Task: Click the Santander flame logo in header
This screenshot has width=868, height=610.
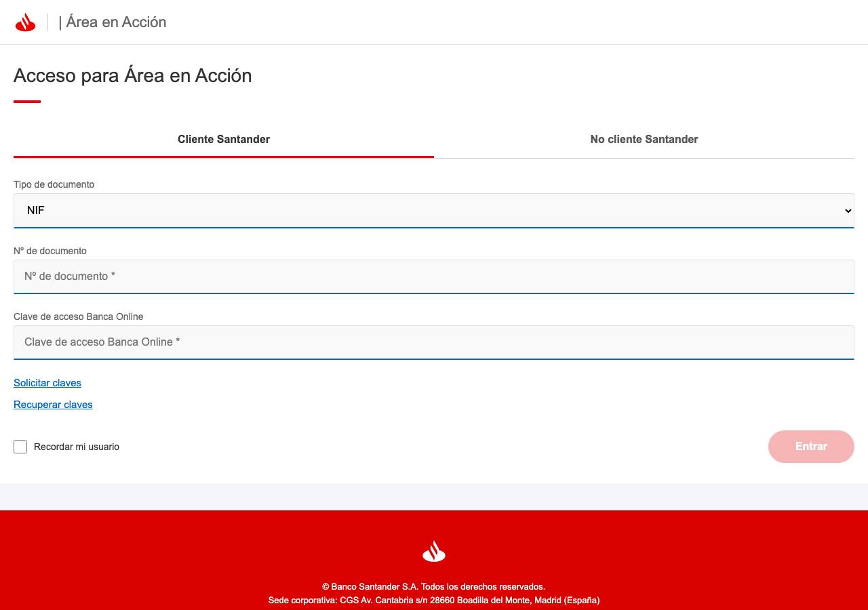Action: click(x=25, y=22)
